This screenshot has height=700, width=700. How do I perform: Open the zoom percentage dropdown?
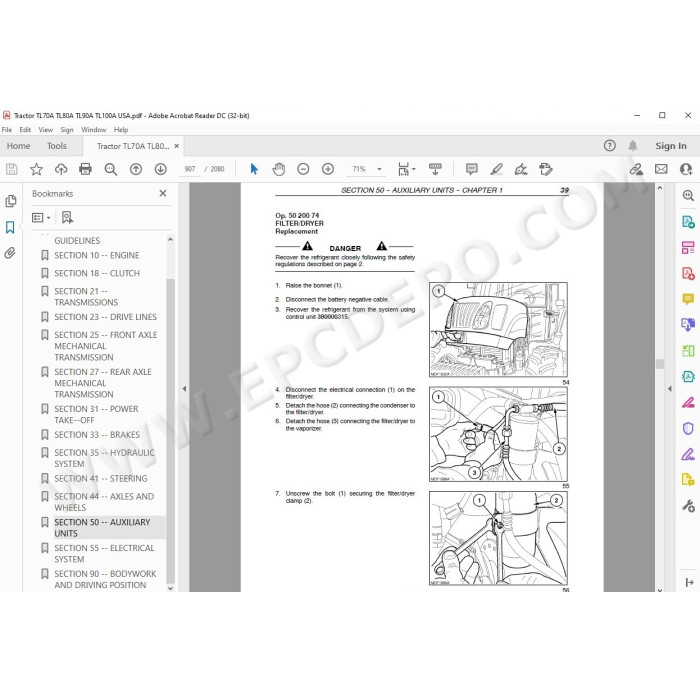pyautogui.click(x=379, y=169)
